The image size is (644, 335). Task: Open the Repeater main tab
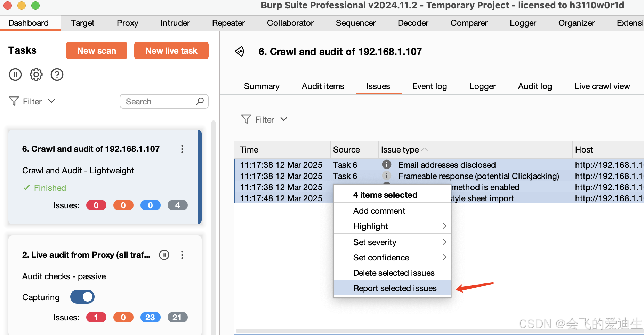tap(228, 23)
